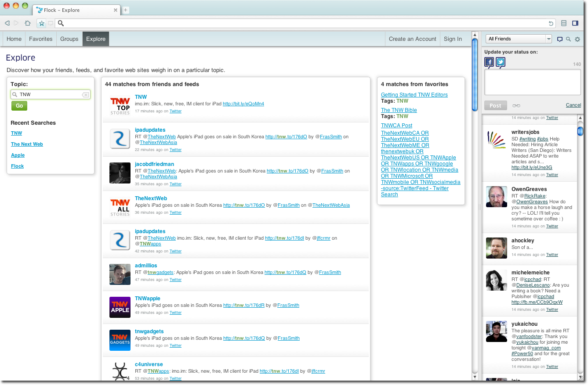Screen dimensions: 588x385
Task: Open the bit.ly/eQoMn4 link in TNW post
Action: (243, 104)
